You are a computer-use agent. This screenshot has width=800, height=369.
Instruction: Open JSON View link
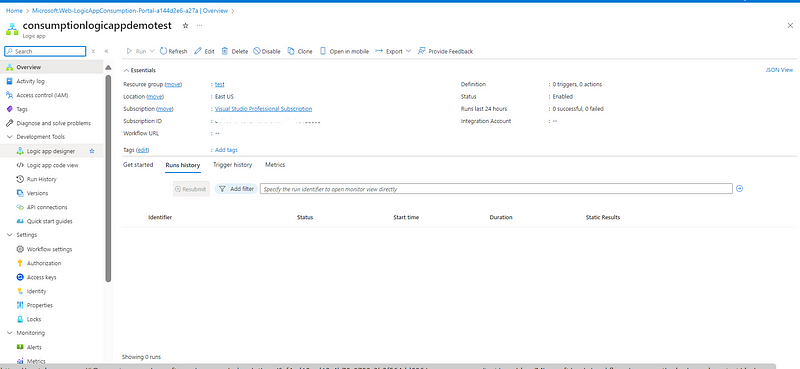(779, 70)
